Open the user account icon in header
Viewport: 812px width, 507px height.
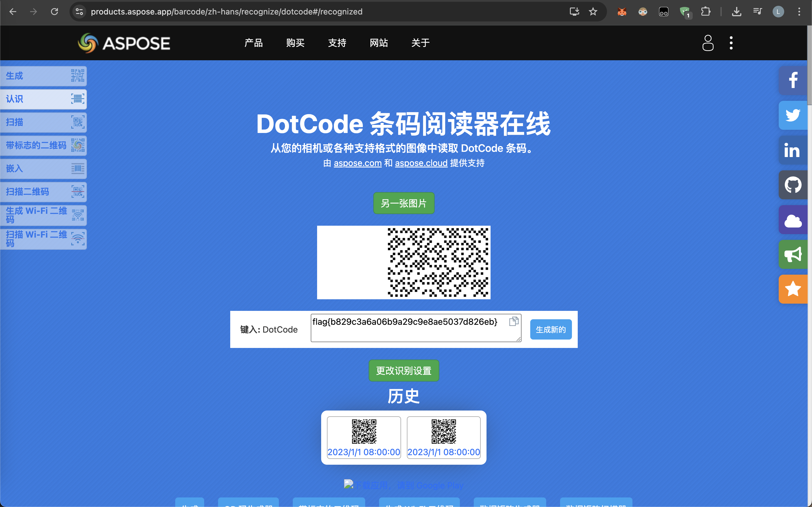coord(708,43)
